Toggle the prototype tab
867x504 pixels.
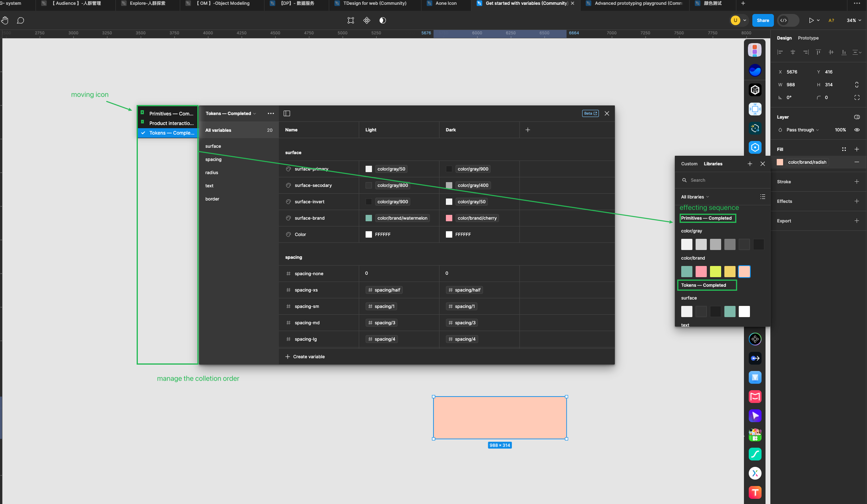point(808,38)
